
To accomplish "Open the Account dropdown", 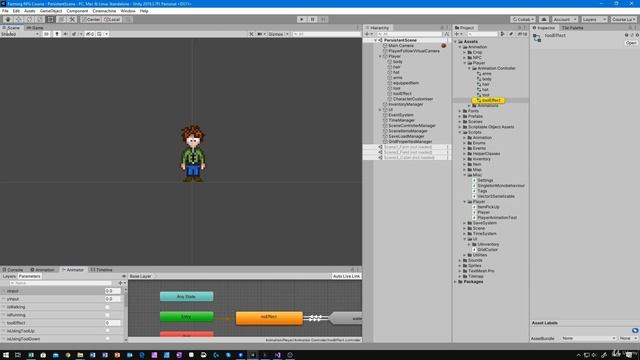I will (564, 19).
